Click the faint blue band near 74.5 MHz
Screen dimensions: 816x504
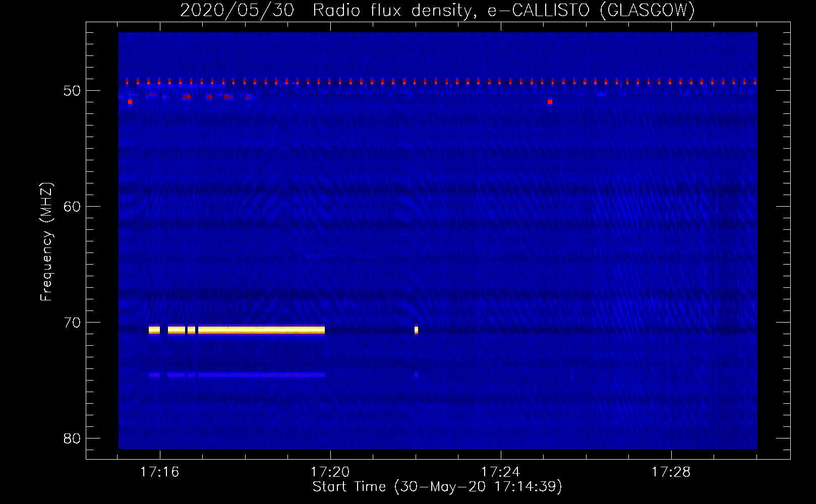237,375
